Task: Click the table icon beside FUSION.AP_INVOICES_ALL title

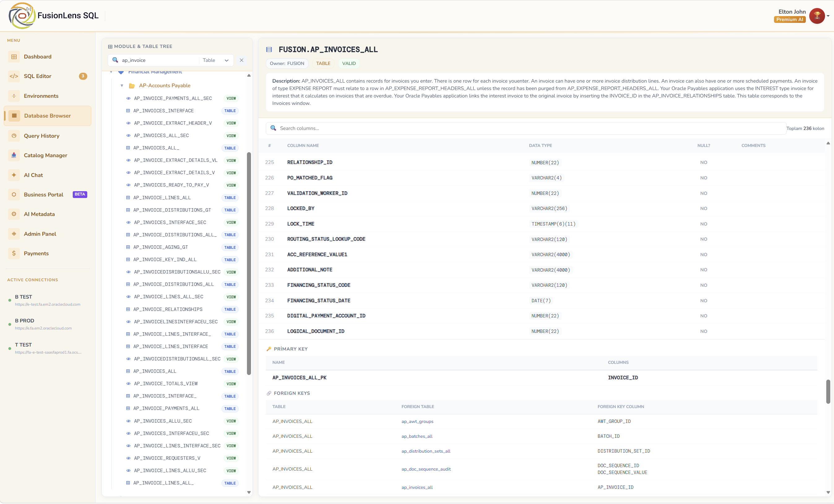Action: 269,50
